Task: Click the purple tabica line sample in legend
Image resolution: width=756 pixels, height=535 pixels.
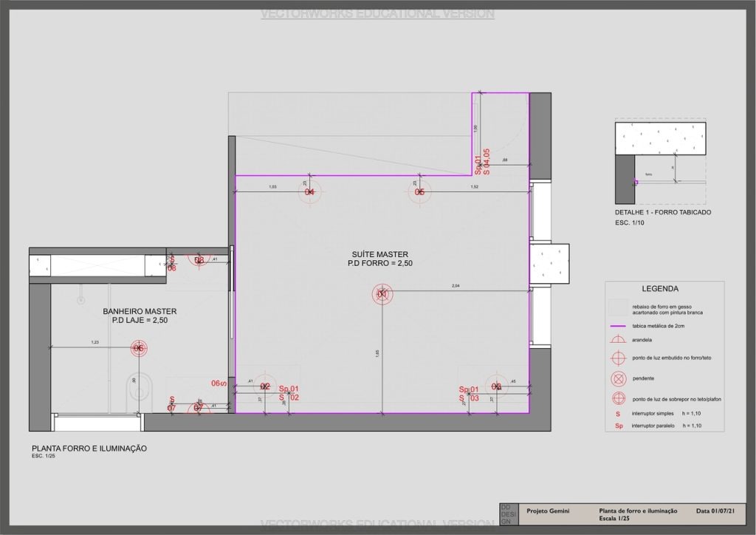Action: (618, 327)
